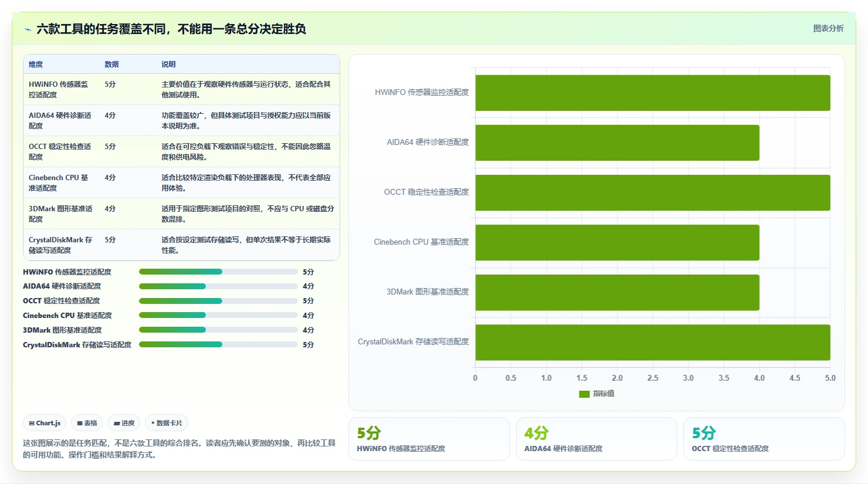Click the OCCT 稳定性检查适配度 table cell

point(61,151)
